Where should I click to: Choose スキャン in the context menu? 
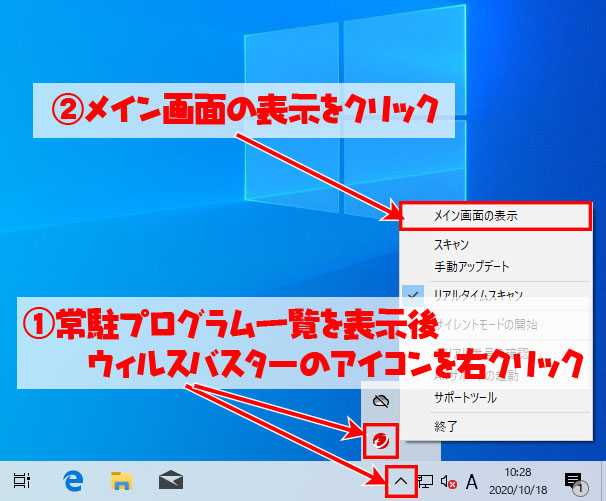click(495, 244)
